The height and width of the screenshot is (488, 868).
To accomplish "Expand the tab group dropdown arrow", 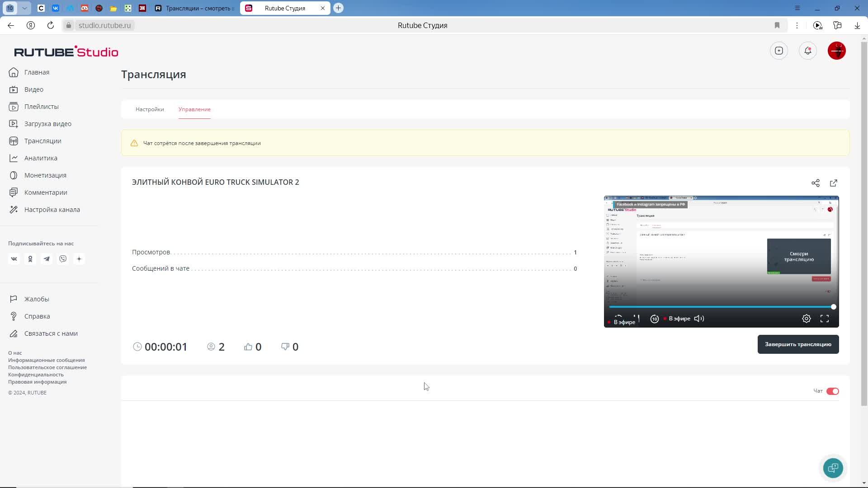I will [x=24, y=8].
